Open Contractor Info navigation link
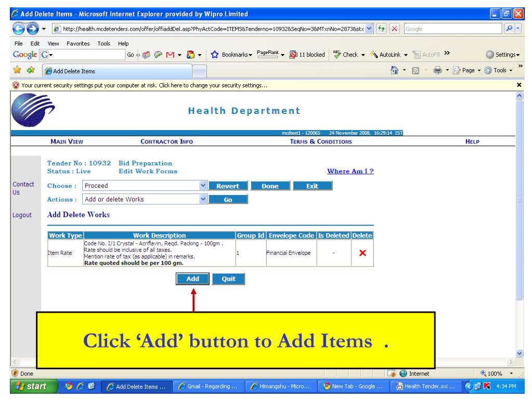 pos(166,141)
